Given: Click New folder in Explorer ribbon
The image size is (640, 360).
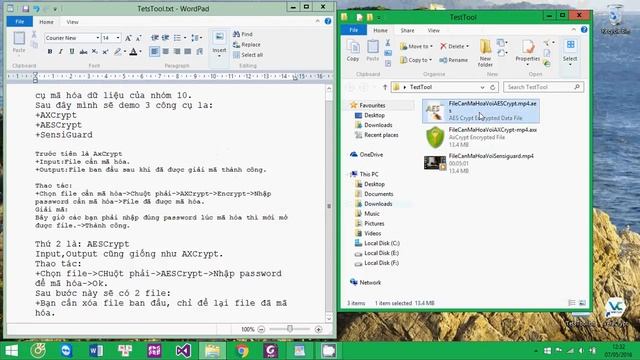Looking at the screenshot, I should click(485, 53).
